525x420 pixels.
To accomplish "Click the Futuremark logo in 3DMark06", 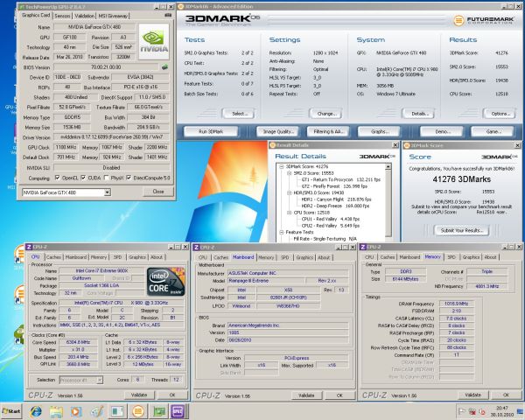I will (484, 20).
